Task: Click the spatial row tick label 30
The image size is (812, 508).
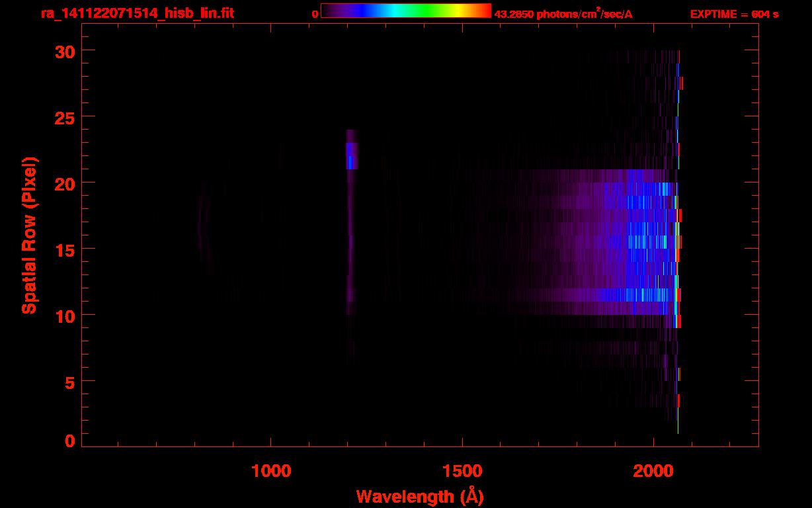Action: [65, 51]
